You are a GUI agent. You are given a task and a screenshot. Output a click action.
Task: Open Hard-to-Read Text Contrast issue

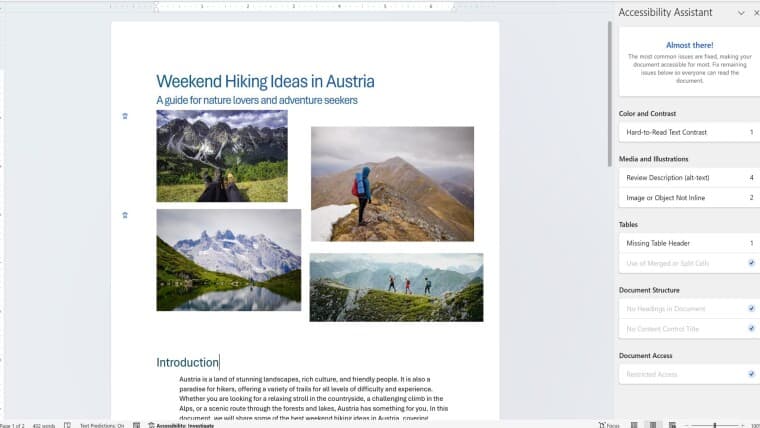click(x=689, y=132)
